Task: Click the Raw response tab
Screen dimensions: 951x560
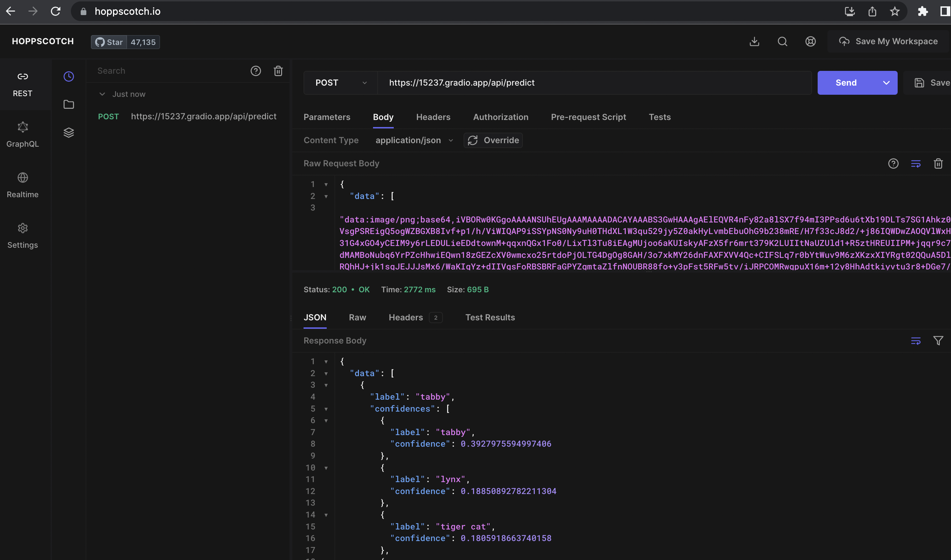Action: [358, 316]
